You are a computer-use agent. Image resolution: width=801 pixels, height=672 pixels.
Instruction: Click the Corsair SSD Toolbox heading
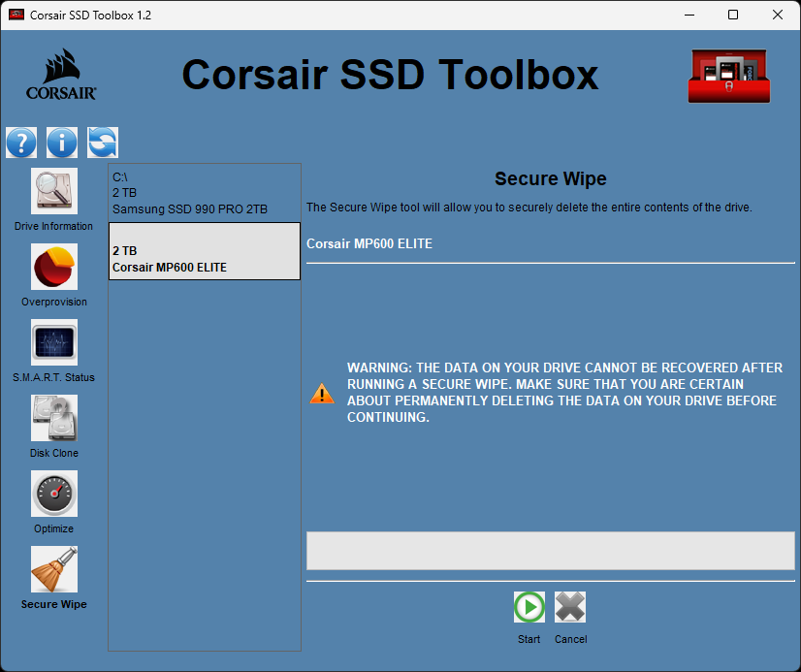click(390, 74)
